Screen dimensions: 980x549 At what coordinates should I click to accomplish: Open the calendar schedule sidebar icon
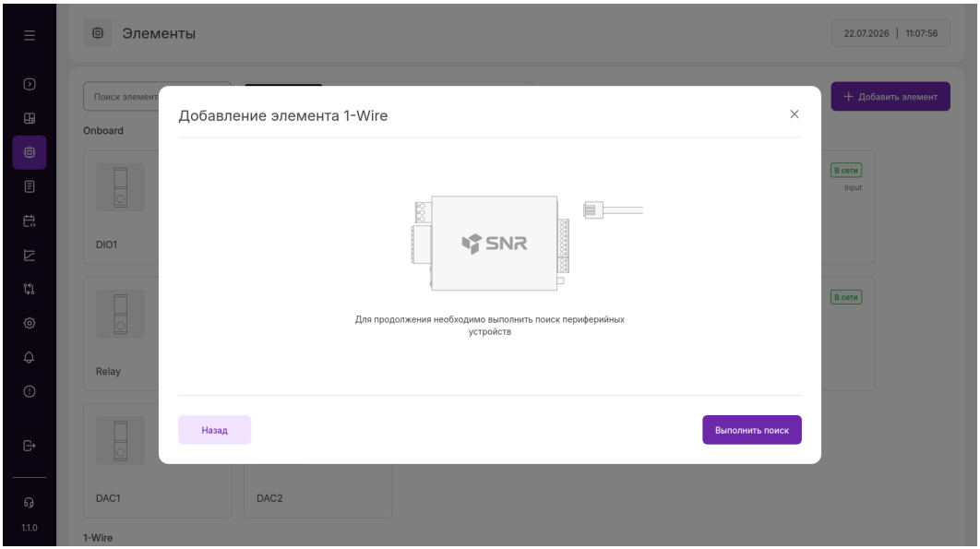click(30, 221)
